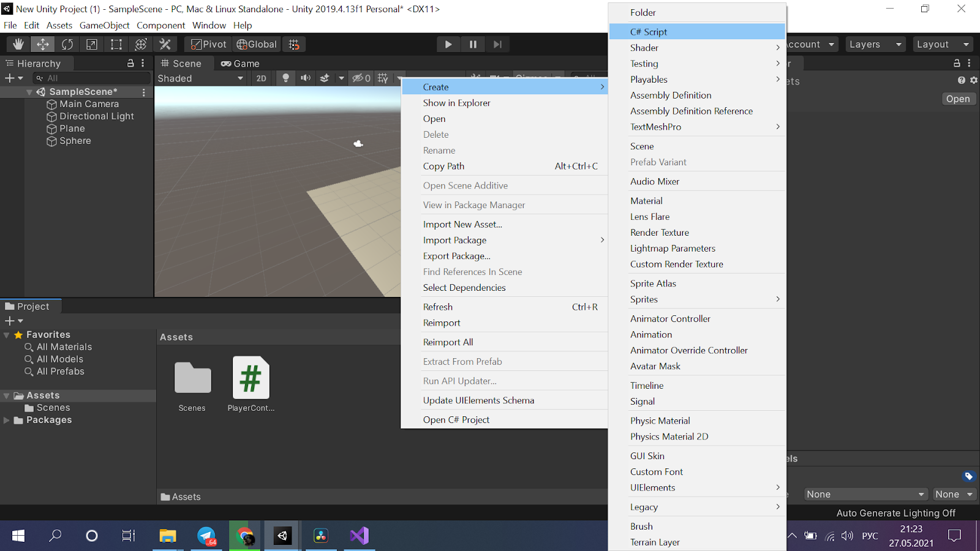
Task: Click the asset labels tag icon
Action: [x=969, y=476]
